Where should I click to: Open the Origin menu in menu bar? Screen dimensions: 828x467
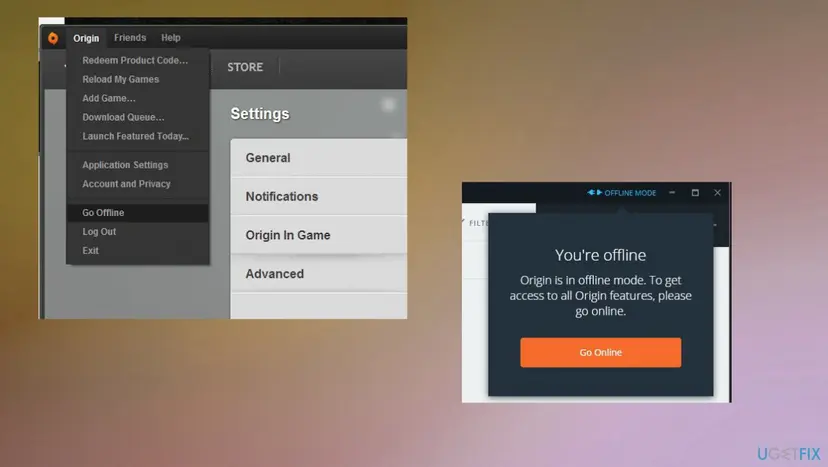pos(86,38)
